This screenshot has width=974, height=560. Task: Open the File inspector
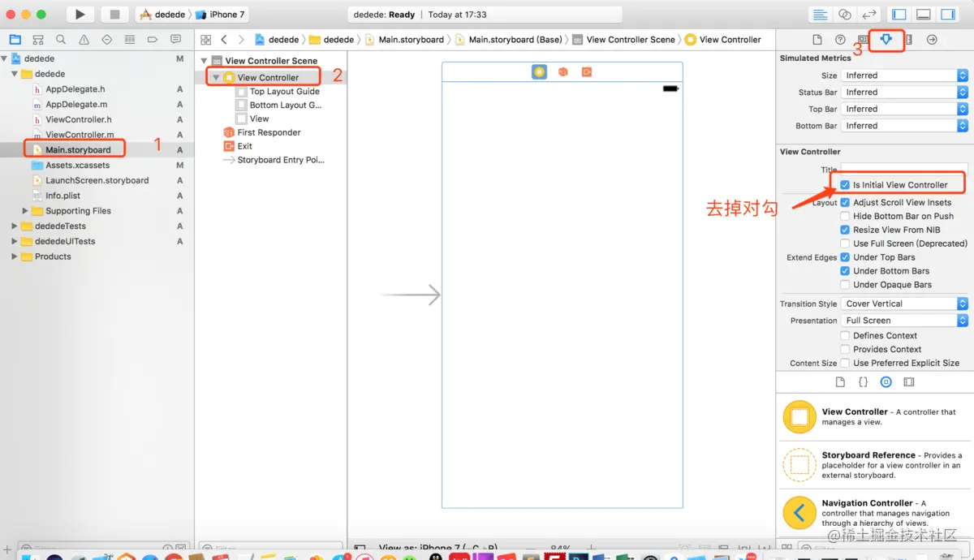click(x=818, y=39)
